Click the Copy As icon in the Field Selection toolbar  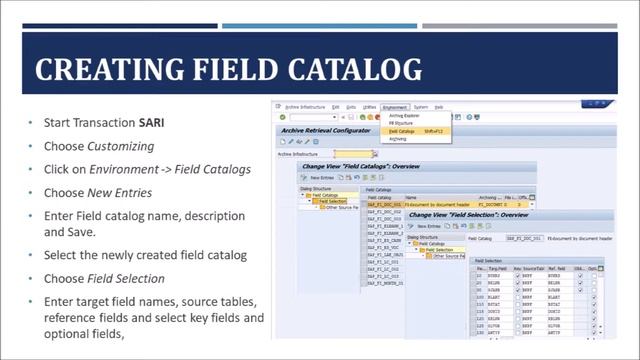tap(447, 226)
